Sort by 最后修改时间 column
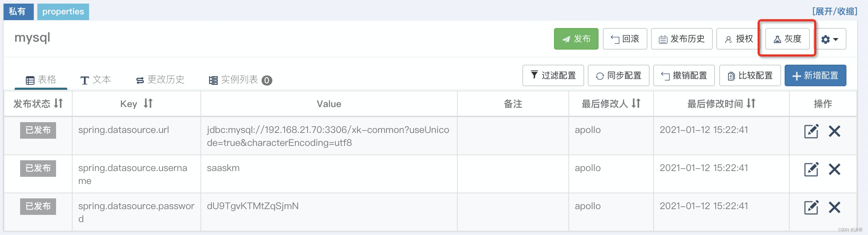 coord(751,103)
